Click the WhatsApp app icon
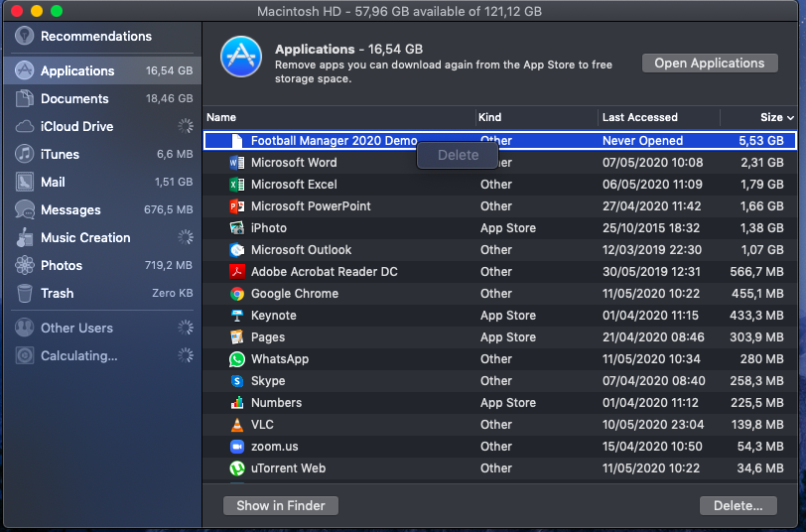 236,358
